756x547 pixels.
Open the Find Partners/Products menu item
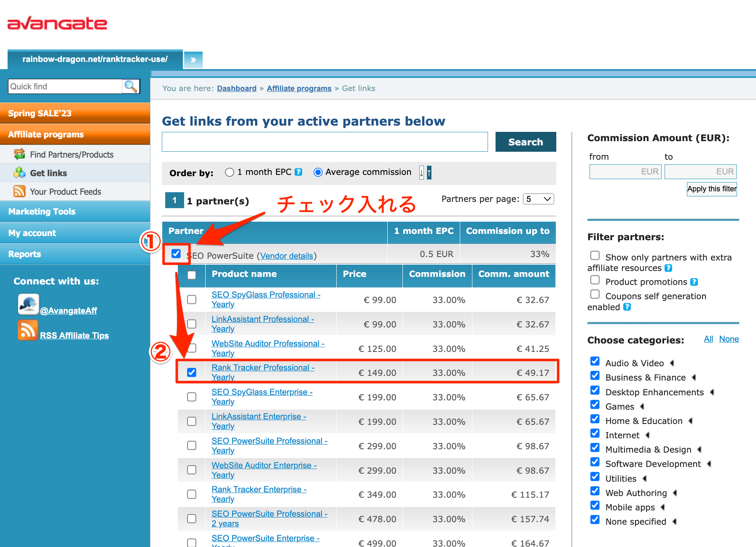[75, 154]
